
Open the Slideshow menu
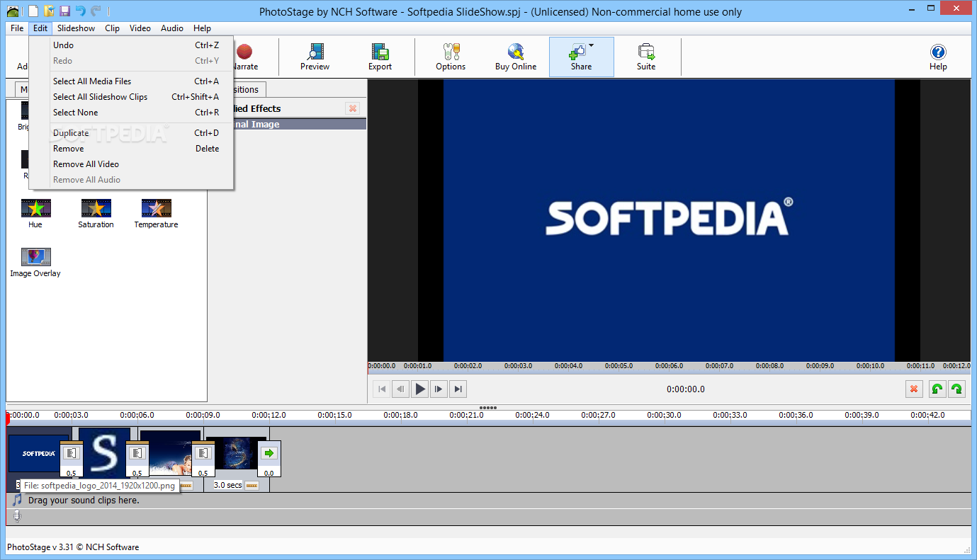coord(76,28)
